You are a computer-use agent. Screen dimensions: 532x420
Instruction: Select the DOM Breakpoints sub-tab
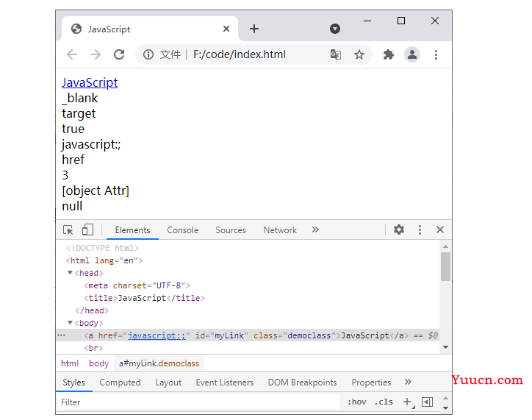(x=302, y=382)
